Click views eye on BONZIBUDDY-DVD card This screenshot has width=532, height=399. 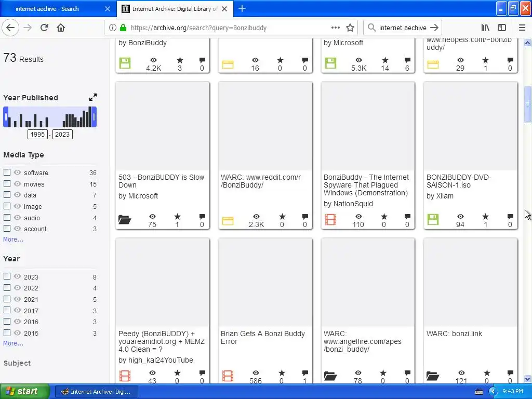point(460,217)
